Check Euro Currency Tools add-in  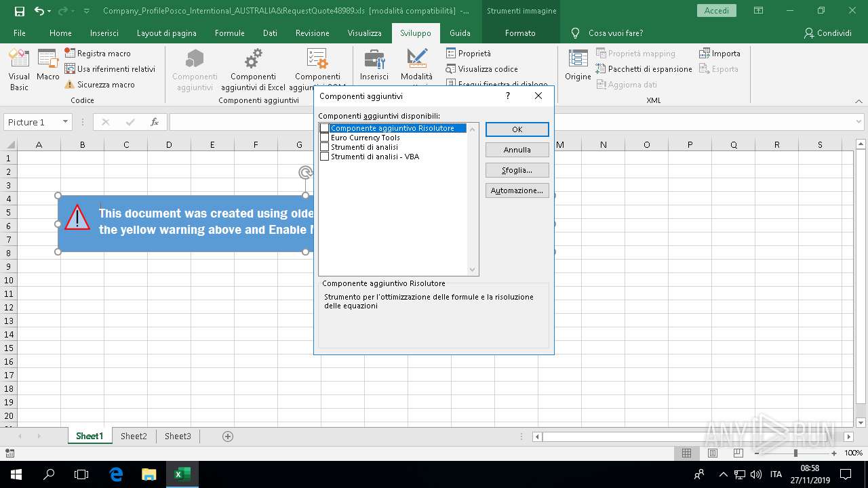(325, 138)
